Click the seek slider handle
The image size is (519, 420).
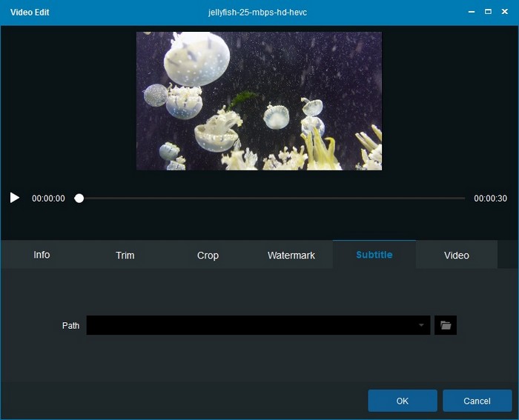coord(79,199)
